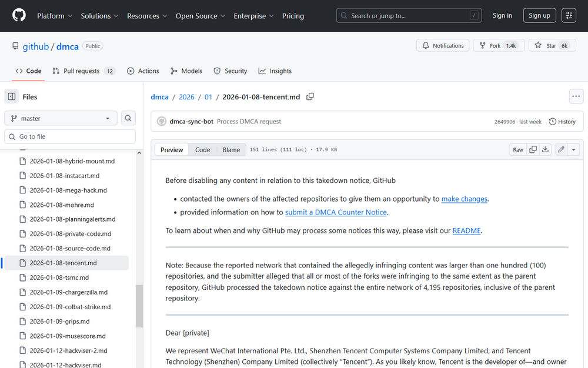Follow the submit a DMCA Counter Notice link
Viewport: 588px width, 368px height.
[336, 212]
